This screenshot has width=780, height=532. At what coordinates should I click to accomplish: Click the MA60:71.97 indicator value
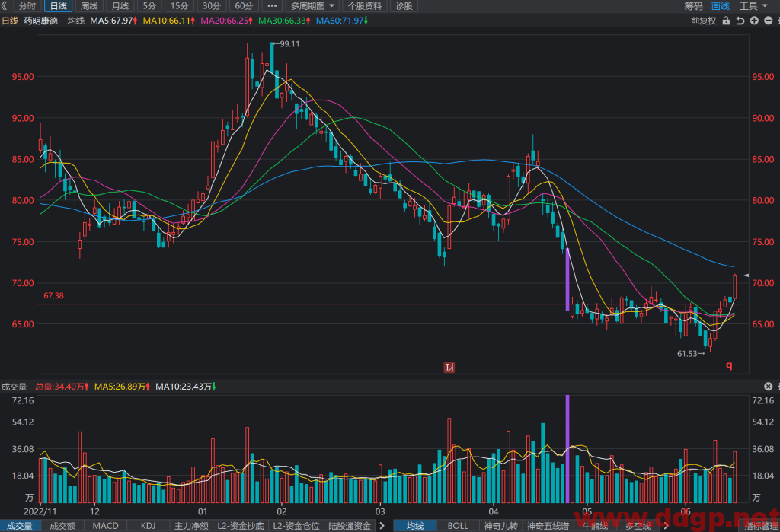(342, 21)
